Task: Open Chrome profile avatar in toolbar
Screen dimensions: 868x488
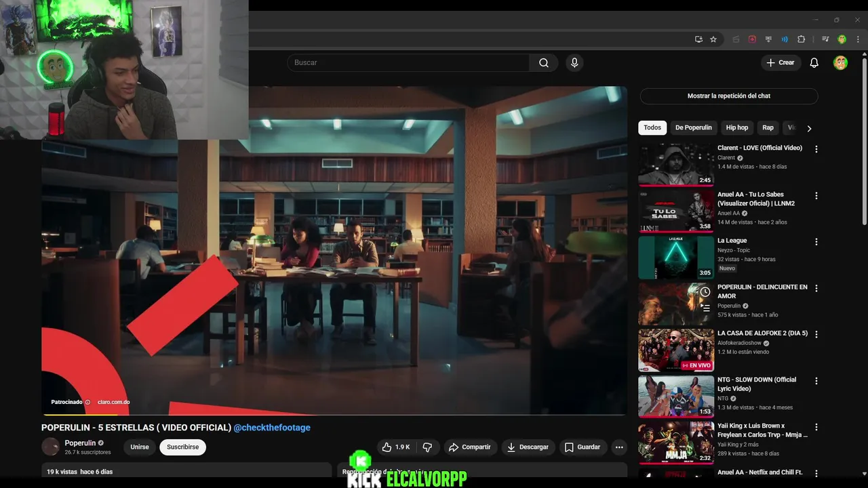Action: pos(842,39)
